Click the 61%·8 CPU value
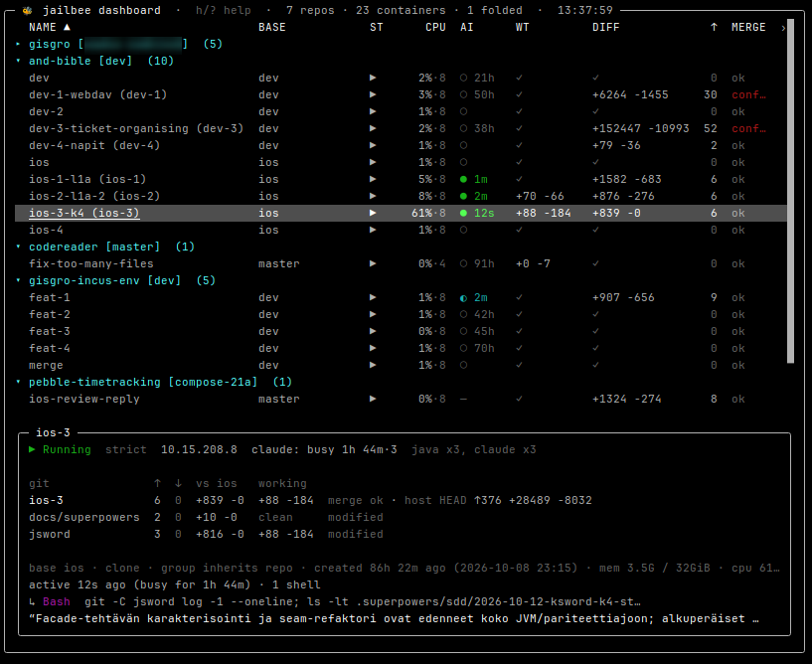The height and width of the screenshot is (664, 812). pyautogui.click(x=428, y=213)
